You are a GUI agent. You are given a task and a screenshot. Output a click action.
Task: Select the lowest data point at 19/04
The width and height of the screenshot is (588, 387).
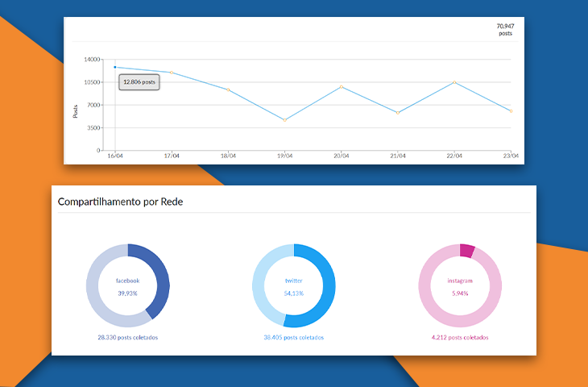[284, 120]
